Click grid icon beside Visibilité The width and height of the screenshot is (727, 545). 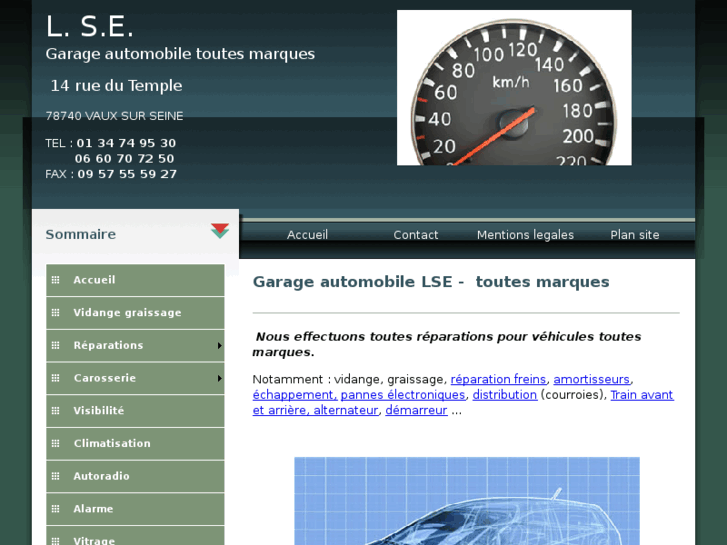click(56, 410)
